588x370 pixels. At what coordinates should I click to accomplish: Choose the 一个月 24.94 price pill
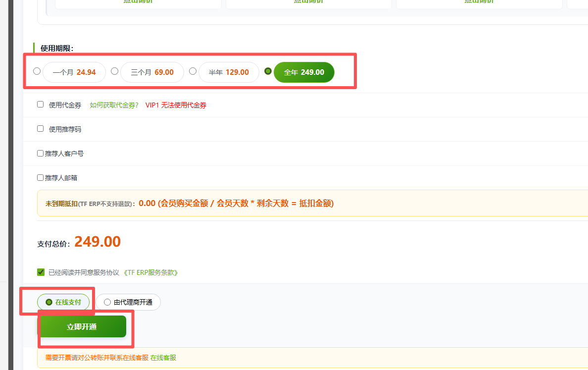pos(74,72)
